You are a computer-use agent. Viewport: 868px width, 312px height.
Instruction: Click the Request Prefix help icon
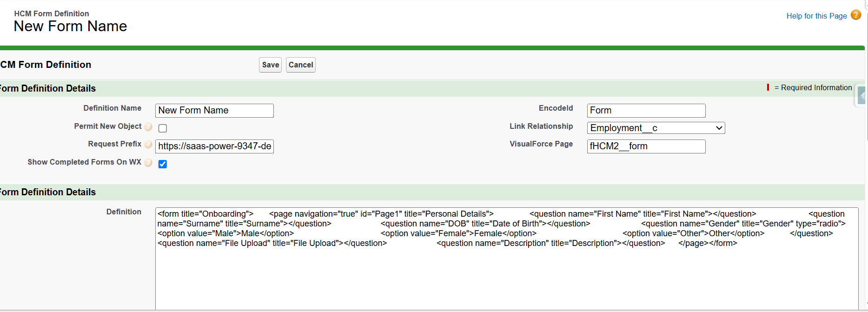[x=148, y=144]
